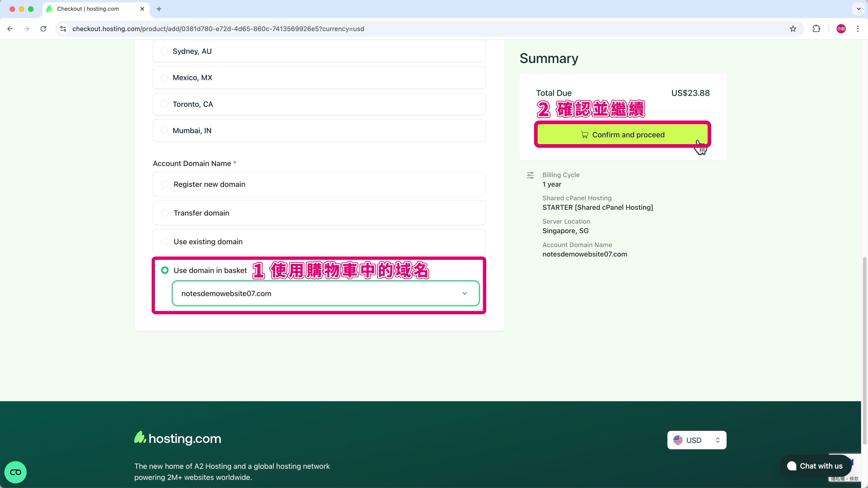Expand the notesdemowebsite07.com domain dropdown
The image size is (868, 488).
325,293
